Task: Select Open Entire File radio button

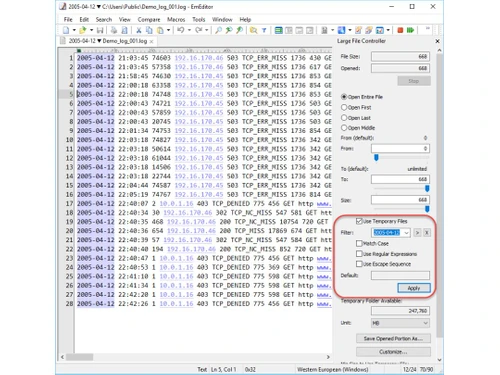Action: 344,97
